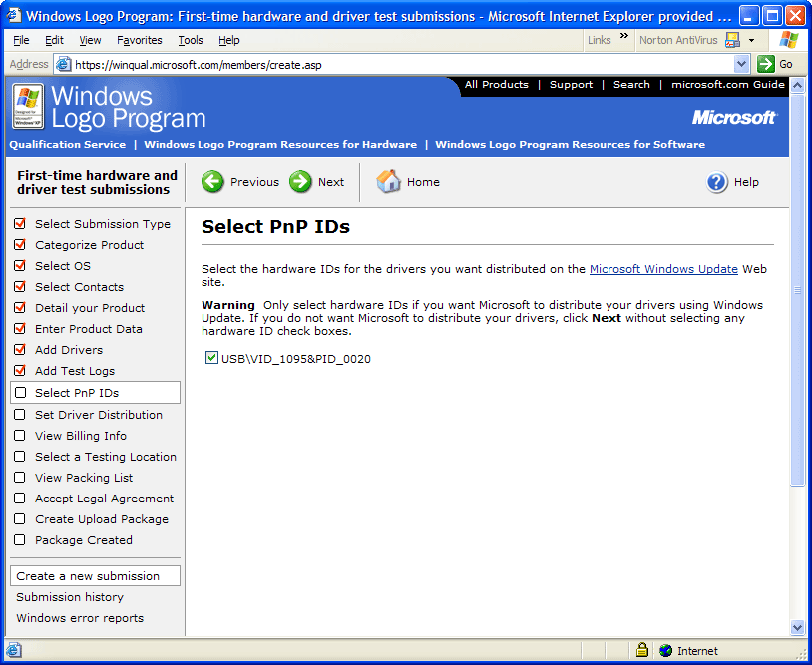812x665 pixels.
Task: Open the Favorites menu
Action: tap(140, 40)
